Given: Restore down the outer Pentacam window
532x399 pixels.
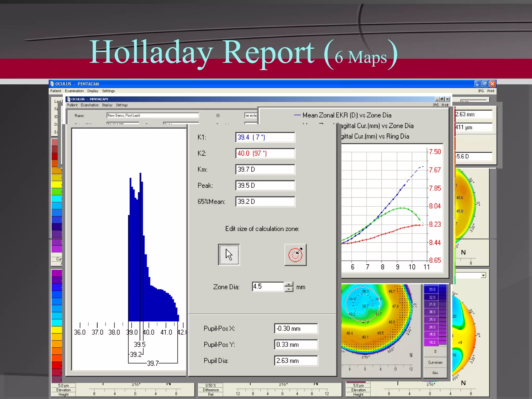Looking at the screenshot, I should 485,84.
